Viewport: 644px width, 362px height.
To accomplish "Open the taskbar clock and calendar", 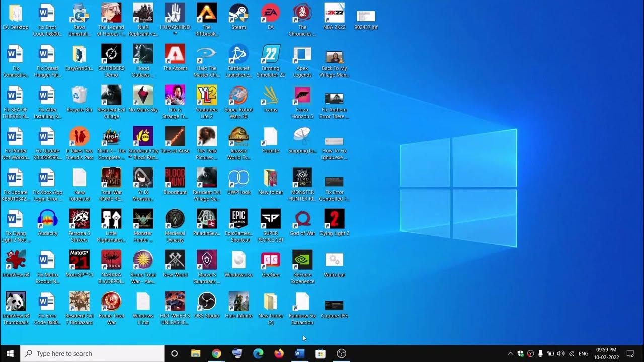I will (606, 353).
